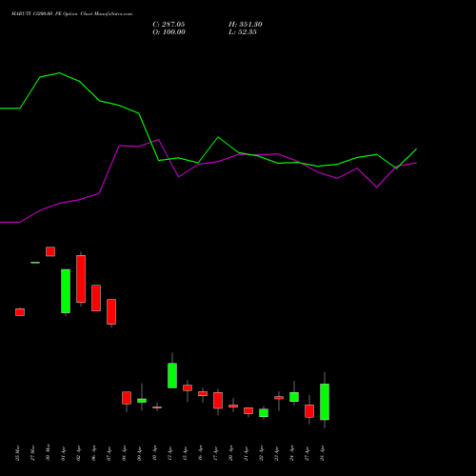The width and height of the screenshot is (476, 476).
Task: Select the 21 Apr date label
Action: click(x=246, y=453)
